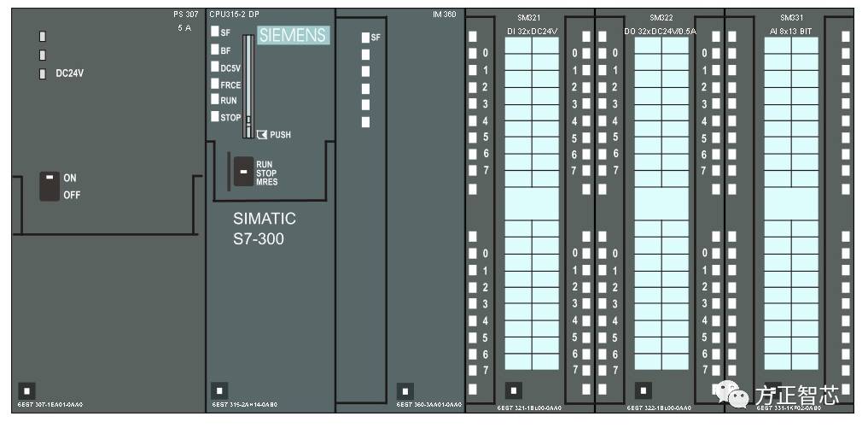Toggle the PS 307 ON/OFF power switch
Viewport: 868px width, 434px height.
50,186
